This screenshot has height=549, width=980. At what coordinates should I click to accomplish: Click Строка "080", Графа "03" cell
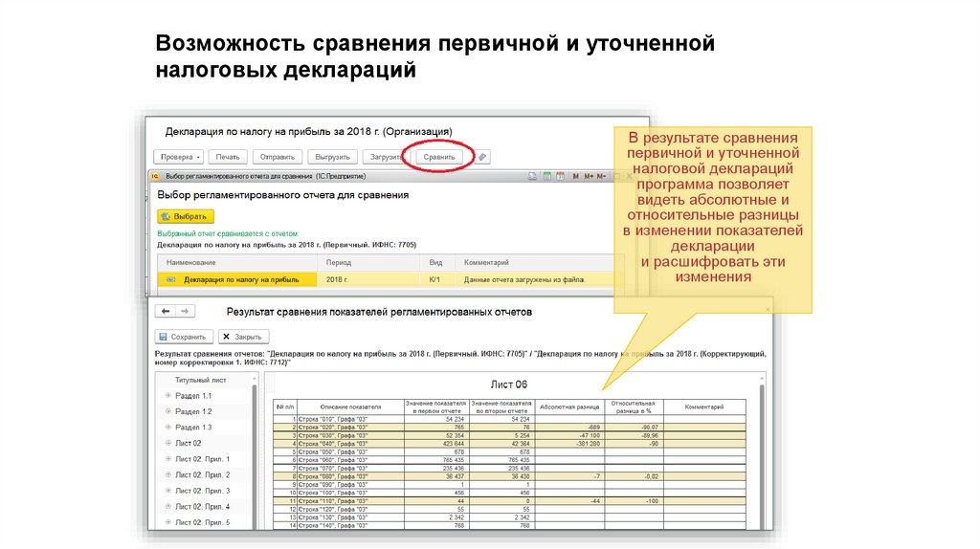pyautogui.click(x=350, y=476)
